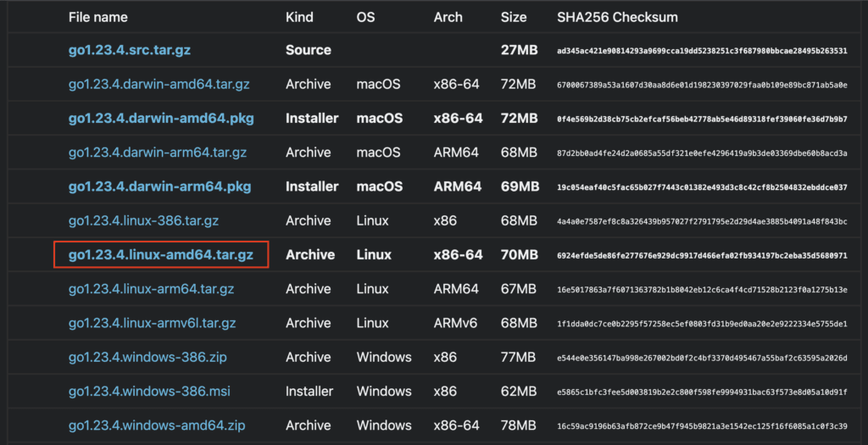Select the Arch column header
Screen dimensions: 868x445
click(x=448, y=17)
